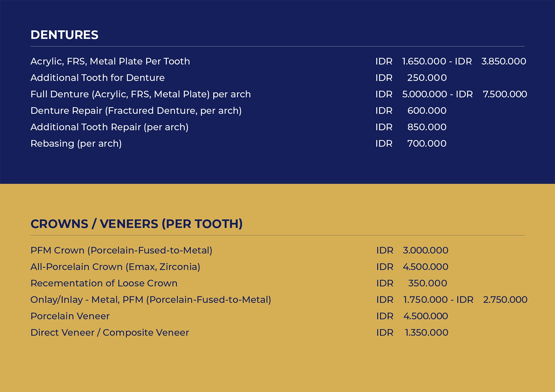Select the 1.350.000 composite veneer price
Image resolution: width=555 pixels, height=392 pixels.
[427, 333]
